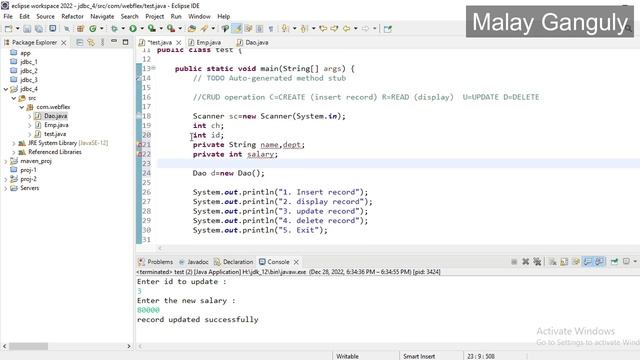Close the Console view tab
Image resolution: width=640 pixels, height=360 pixels.
pos(296,262)
